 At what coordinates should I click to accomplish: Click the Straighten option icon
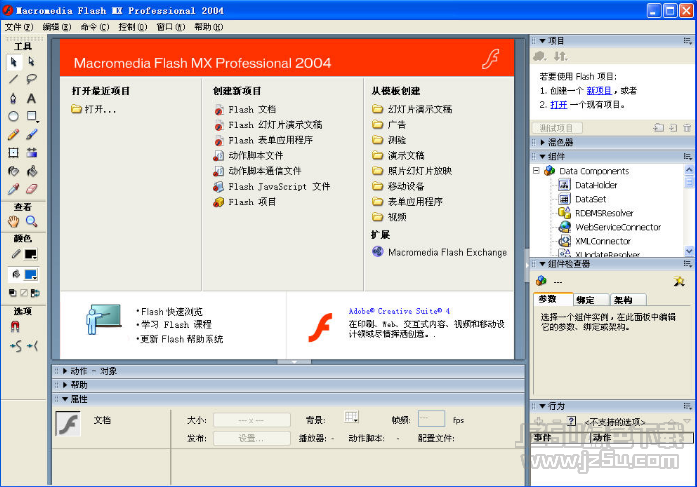pyautogui.click(x=32, y=346)
